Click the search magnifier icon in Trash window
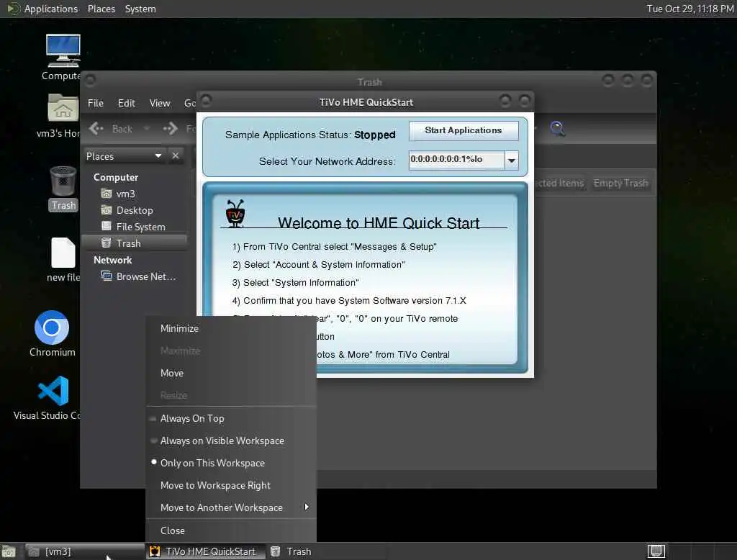 (558, 128)
